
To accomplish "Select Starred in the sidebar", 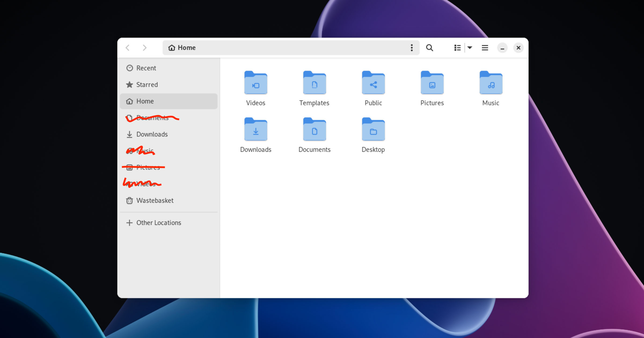I will click(x=147, y=85).
